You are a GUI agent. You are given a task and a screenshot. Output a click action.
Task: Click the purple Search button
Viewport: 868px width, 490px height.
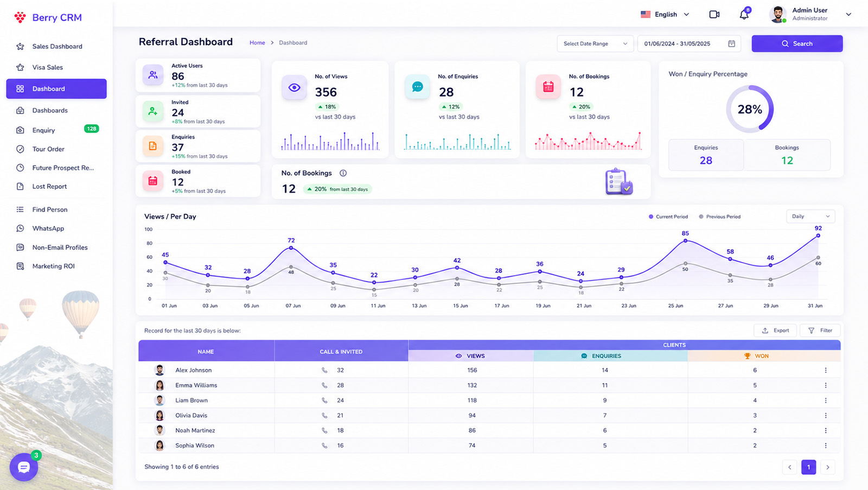click(x=797, y=43)
